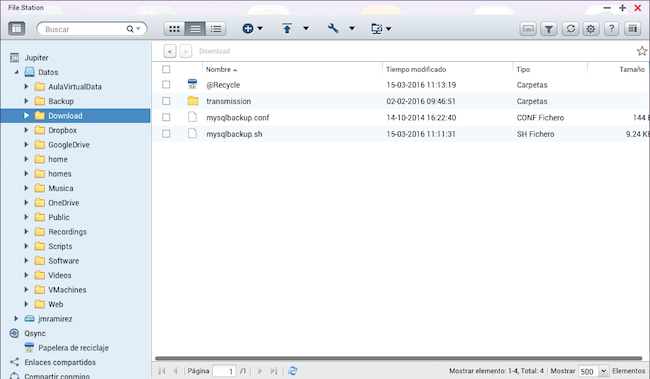Switch to list view mode
Screen dimensions: 650x379
click(x=195, y=29)
